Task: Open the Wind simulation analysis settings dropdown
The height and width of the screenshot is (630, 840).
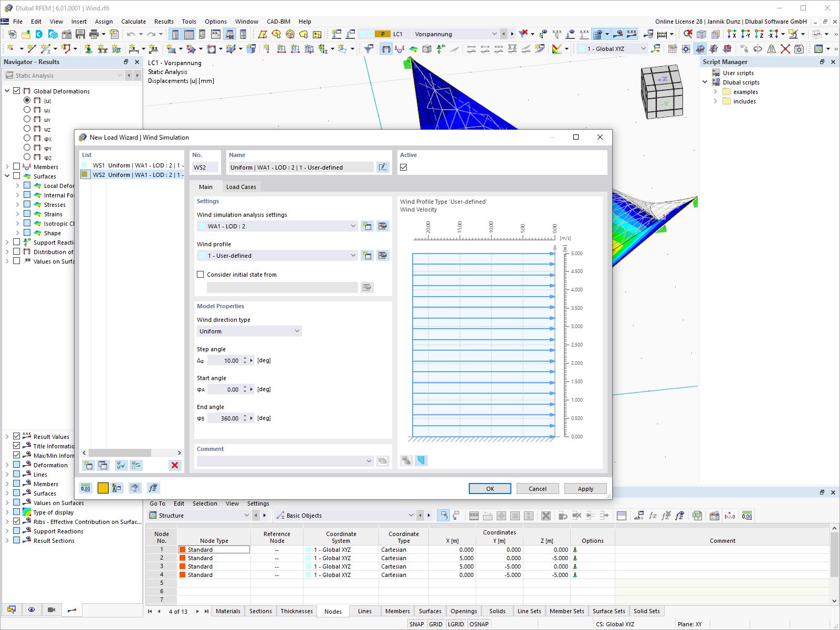Action: (353, 226)
